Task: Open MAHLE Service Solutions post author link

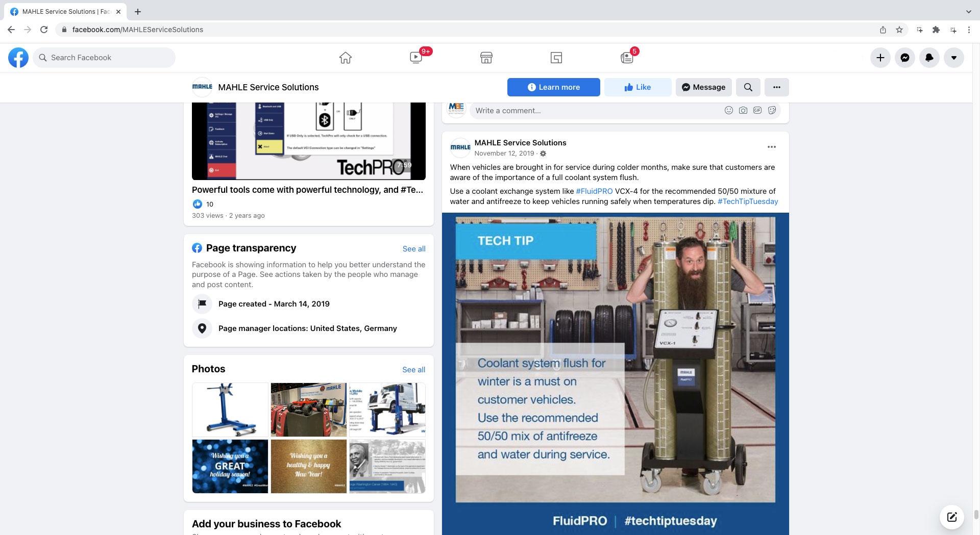Action: click(520, 143)
